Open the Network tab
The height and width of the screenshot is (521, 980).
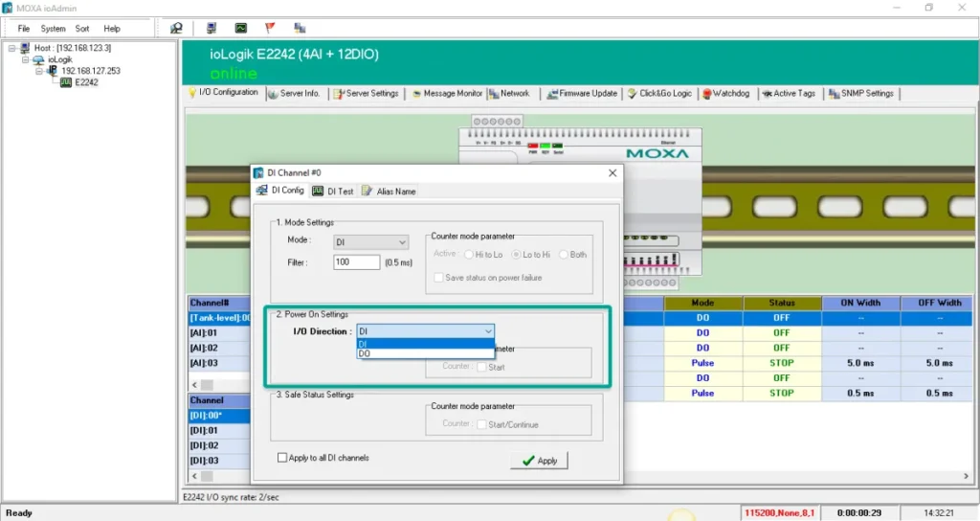509,93
